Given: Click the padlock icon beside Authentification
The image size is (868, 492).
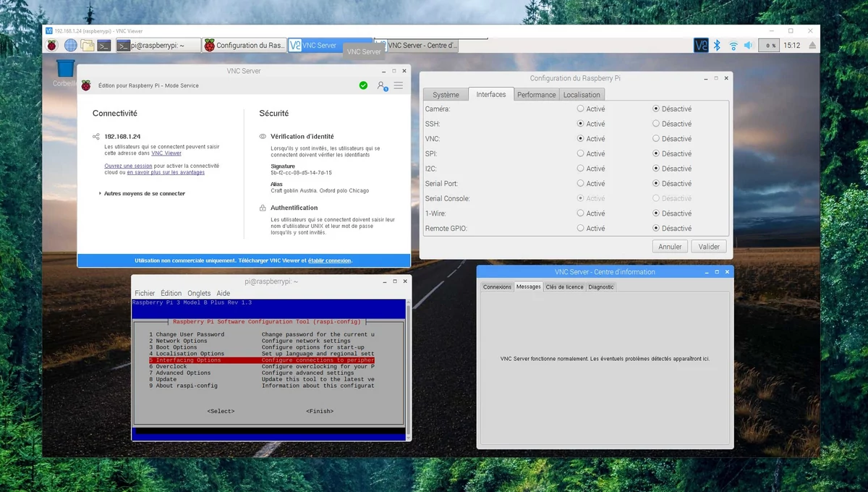Looking at the screenshot, I should click(x=263, y=208).
